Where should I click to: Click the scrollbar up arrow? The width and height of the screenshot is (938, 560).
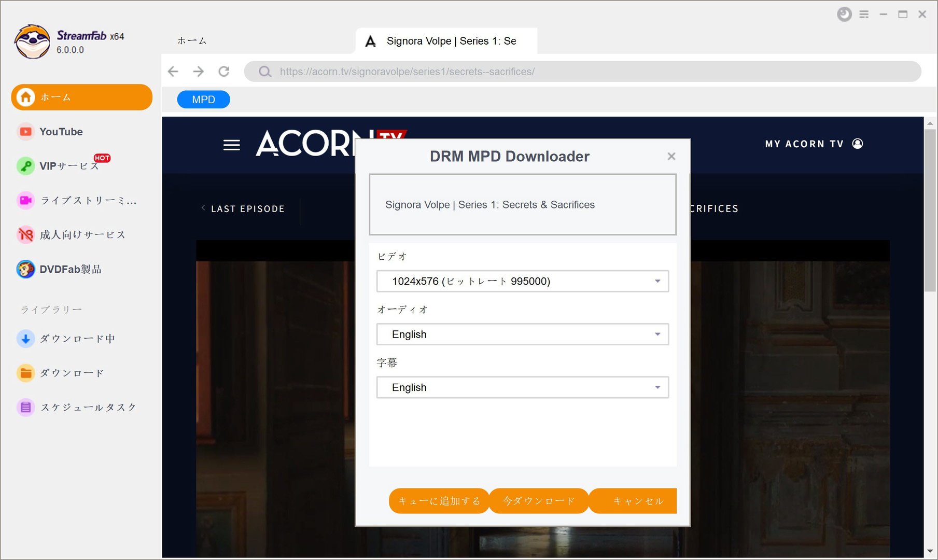point(930,123)
